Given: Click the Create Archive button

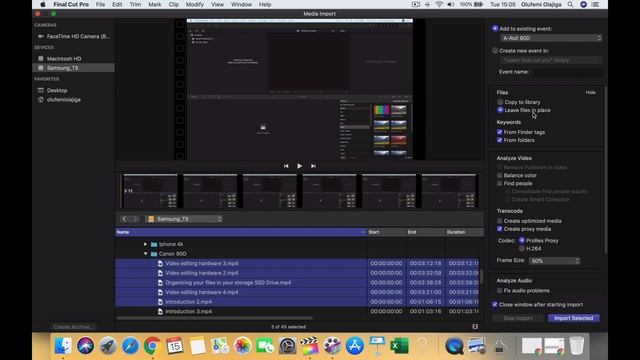Looking at the screenshot, I should 73,327.
